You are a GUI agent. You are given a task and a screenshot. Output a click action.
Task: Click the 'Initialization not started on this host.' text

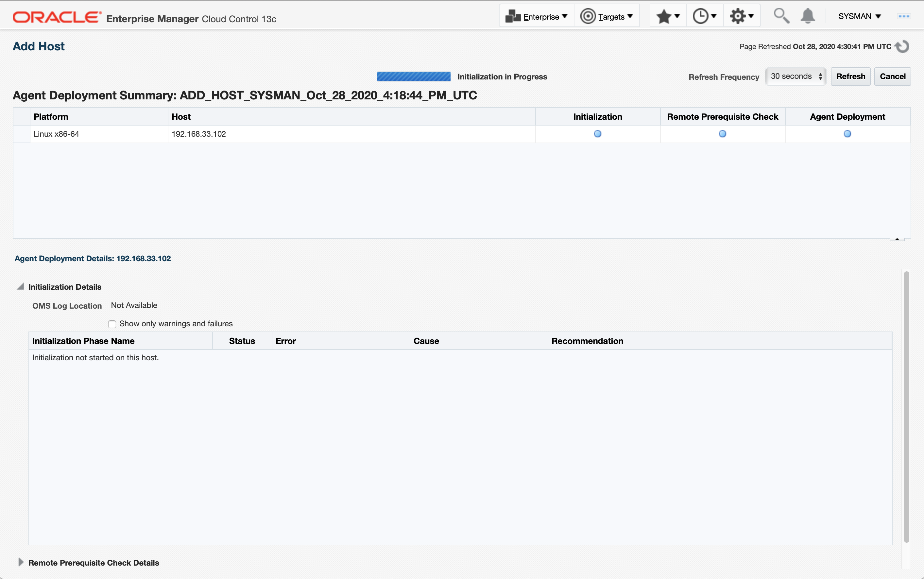(95, 358)
